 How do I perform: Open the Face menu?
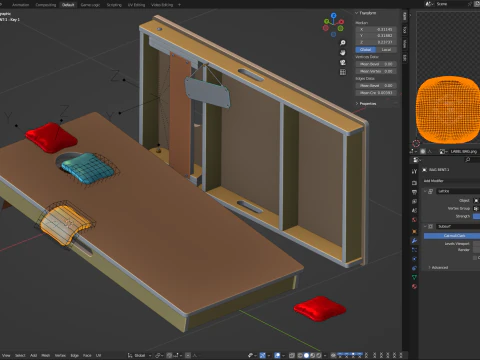click(x=87, y=355)
